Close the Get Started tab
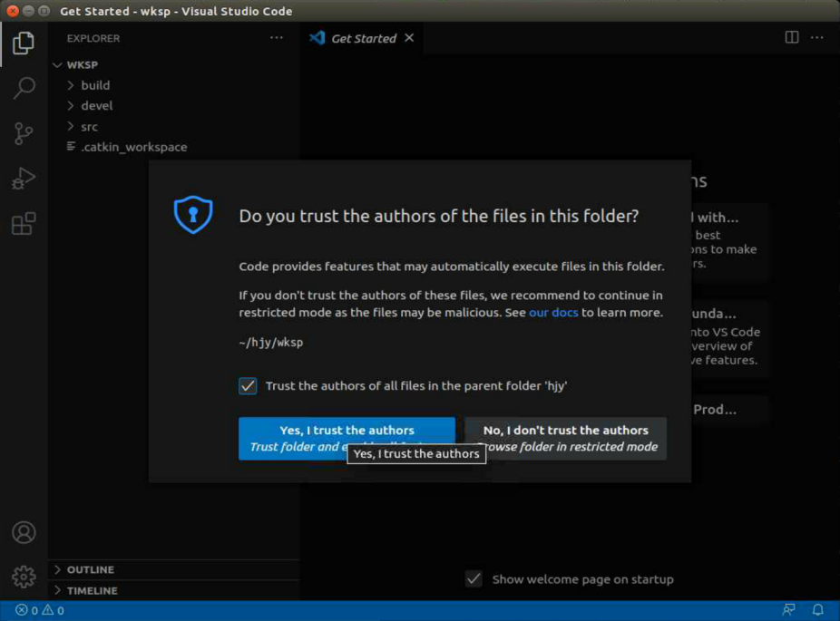 click(409, 37)
